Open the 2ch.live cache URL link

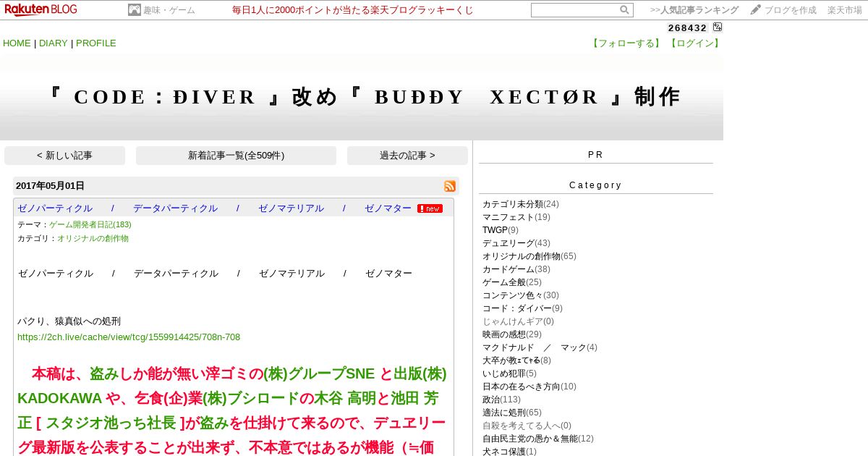point(129,337)
